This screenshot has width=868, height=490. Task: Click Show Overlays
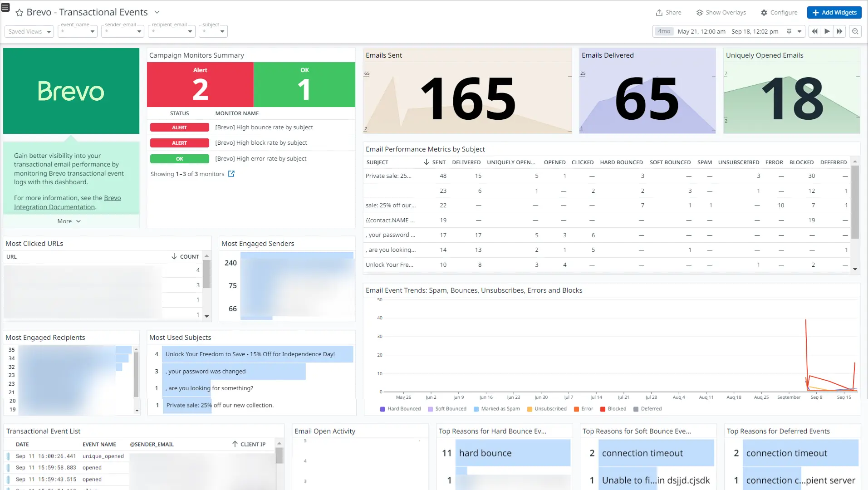coord(721,12)
